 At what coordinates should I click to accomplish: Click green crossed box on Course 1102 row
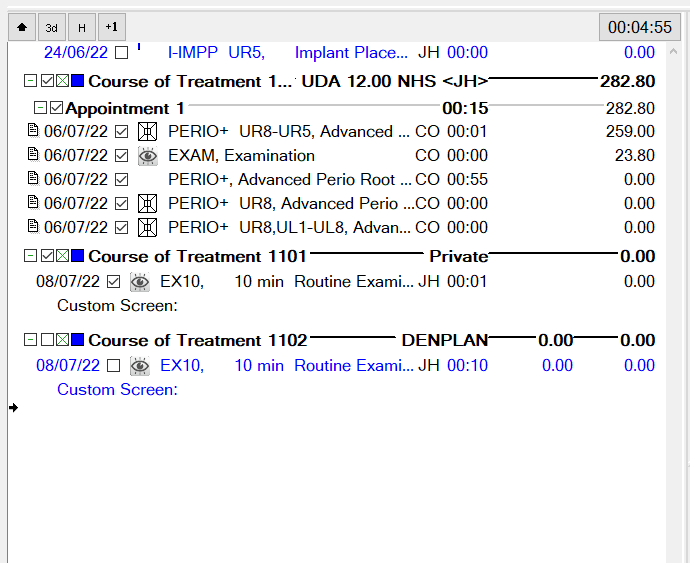[x=62, y=340]
